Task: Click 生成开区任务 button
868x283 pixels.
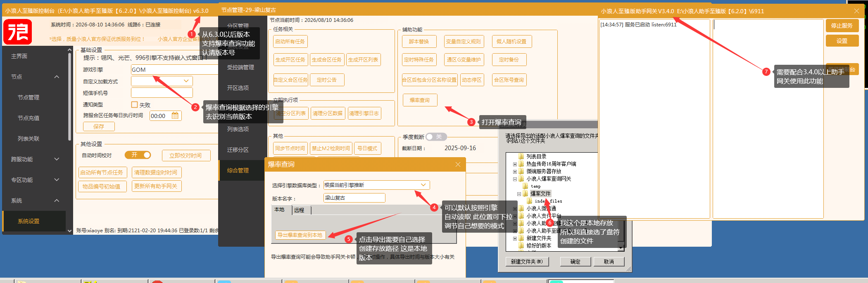Action: tap(290, 60)
